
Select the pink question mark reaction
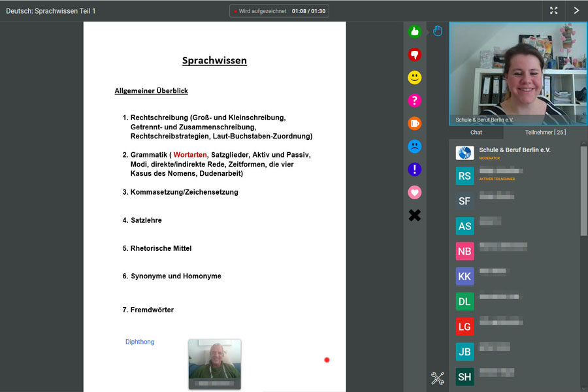414,101
